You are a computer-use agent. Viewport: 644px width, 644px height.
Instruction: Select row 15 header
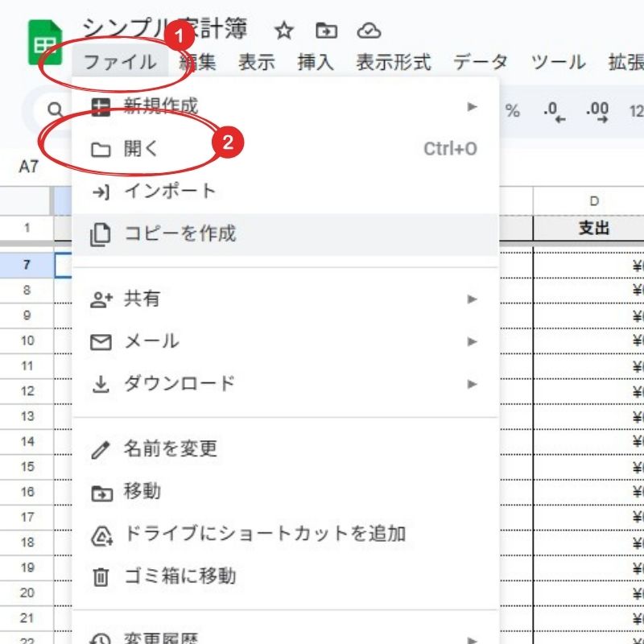pos(27,467)
